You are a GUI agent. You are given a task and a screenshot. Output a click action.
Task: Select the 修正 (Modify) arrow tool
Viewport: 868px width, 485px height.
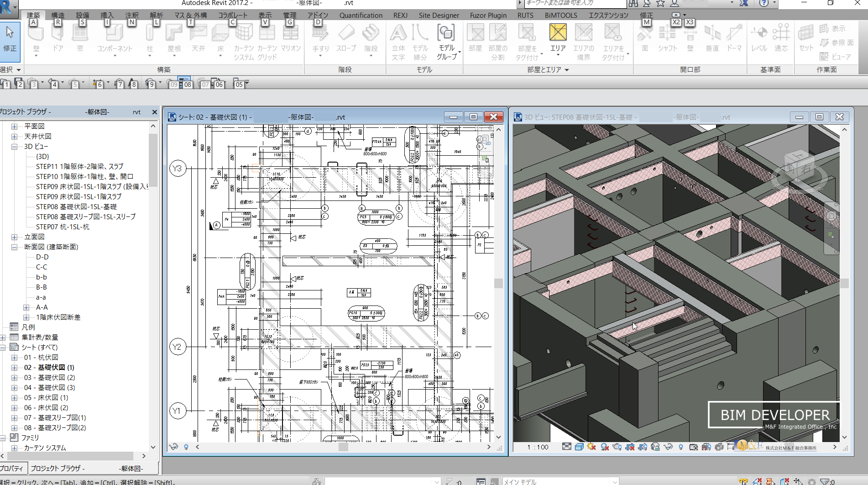pos(10,41)
